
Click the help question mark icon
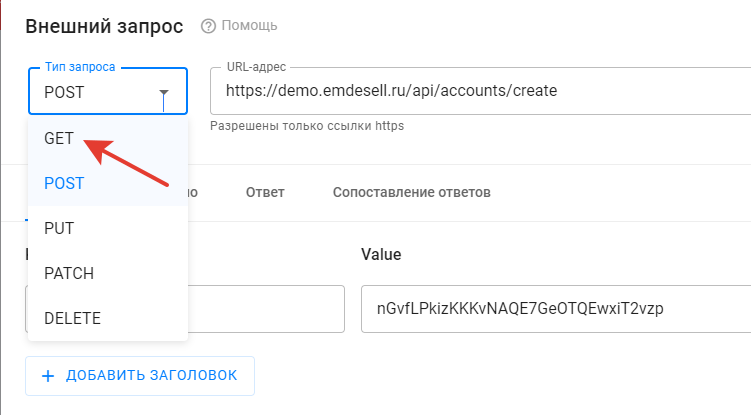[208, 26]
